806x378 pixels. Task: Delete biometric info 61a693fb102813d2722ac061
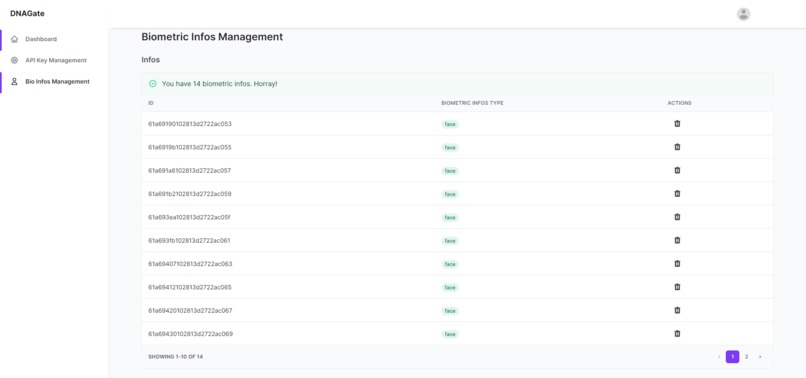pos(677,240)
